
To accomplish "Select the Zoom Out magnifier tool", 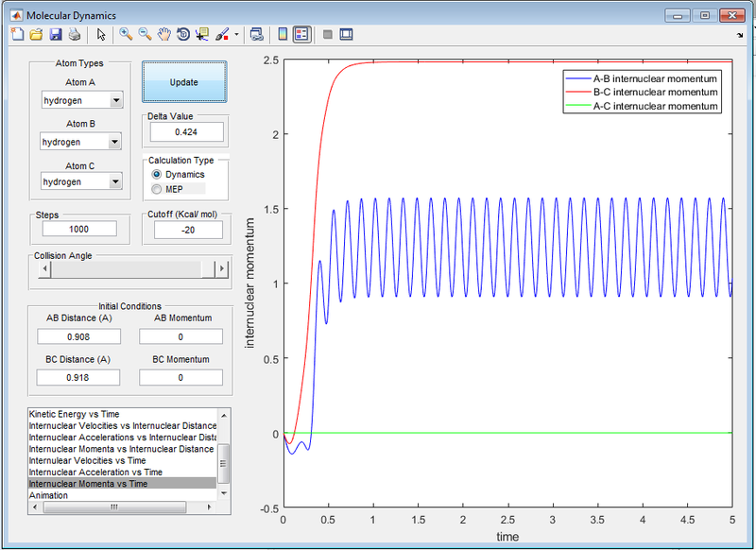I will point(145,35).
